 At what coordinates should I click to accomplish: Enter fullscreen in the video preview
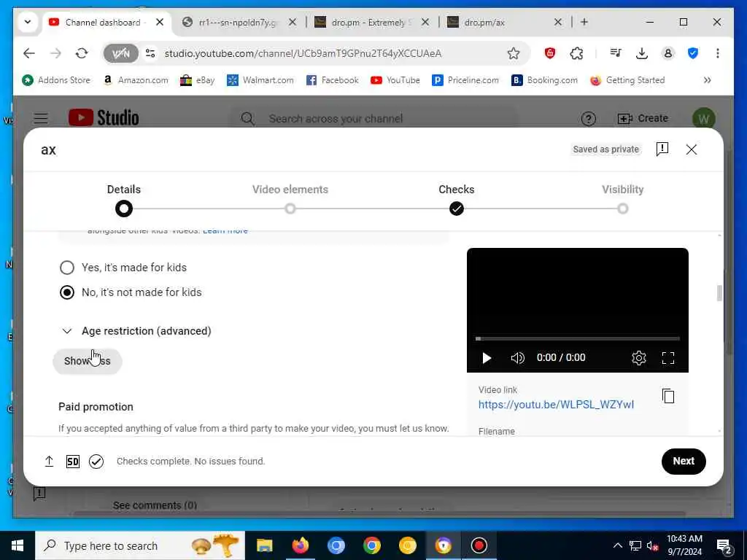[668, 357]
